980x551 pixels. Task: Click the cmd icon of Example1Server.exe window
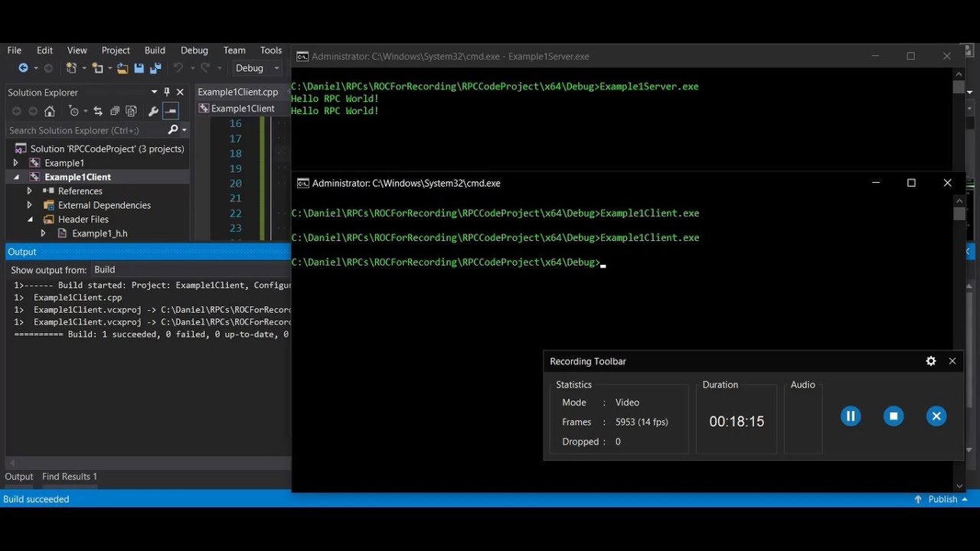pyautogui.click(x=302, y=56)
